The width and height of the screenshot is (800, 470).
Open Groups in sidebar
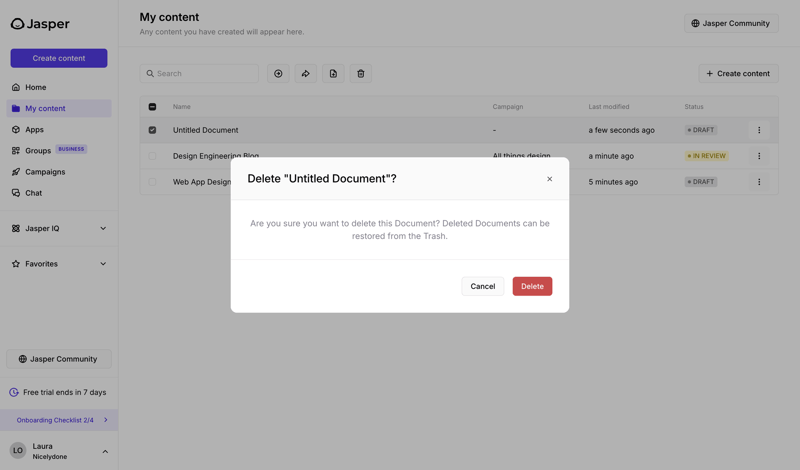point(59,151)
